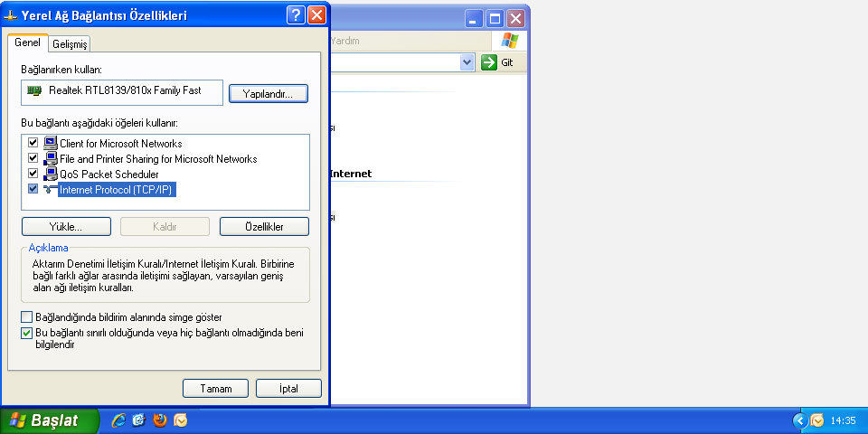The image size is (868, 434).
Task: Click the taskbar clock showing 14:35
Action: [843, 420]
